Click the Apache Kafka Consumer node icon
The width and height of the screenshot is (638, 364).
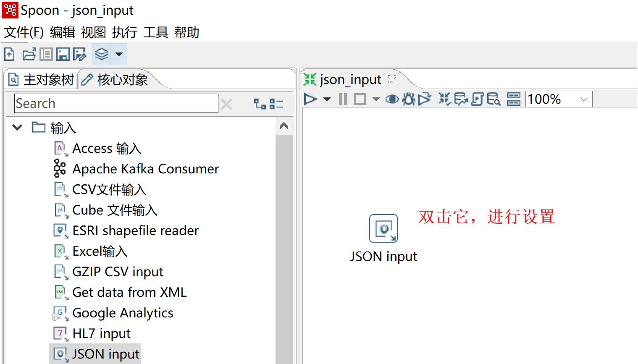(x=60, y=168)
